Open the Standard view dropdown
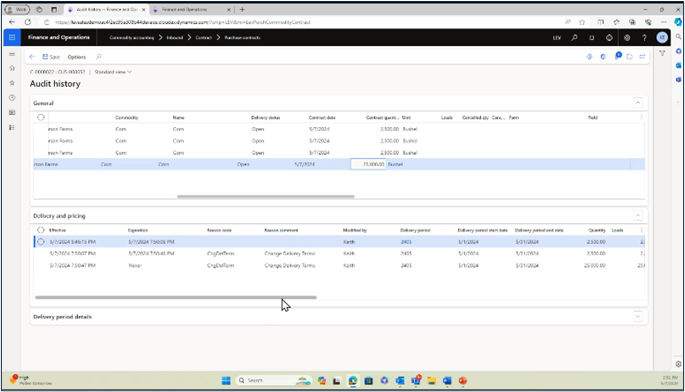Screen dimensions: 685x392 (x=113, y=72)
